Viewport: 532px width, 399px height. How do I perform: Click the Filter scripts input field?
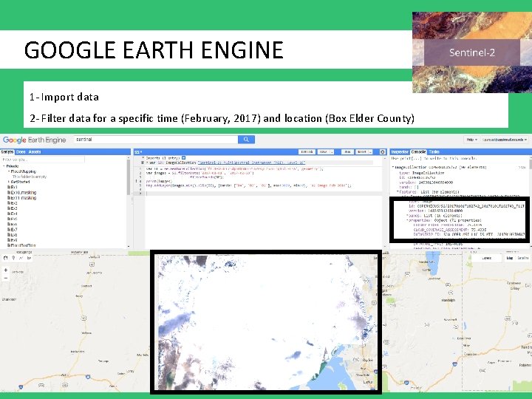point(43,160)
